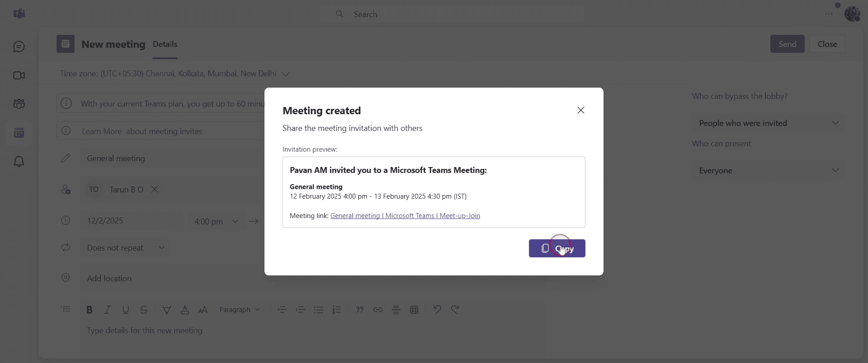Open Settings and more ellipsis

tap(829, 14)
